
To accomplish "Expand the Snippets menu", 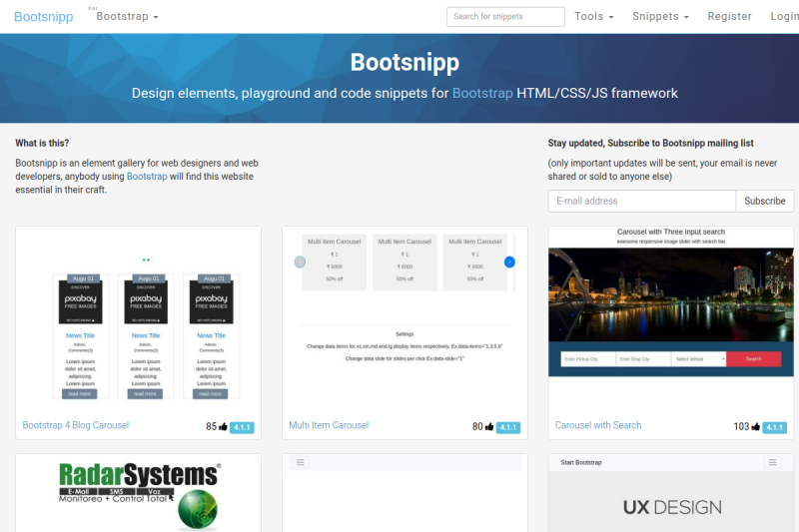I will (x=660, y=16).
